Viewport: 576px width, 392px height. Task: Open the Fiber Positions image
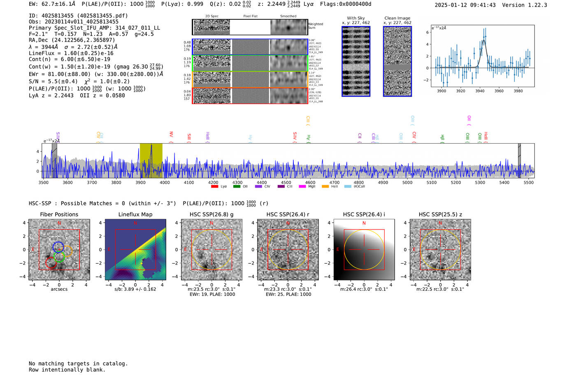pos(59,249)
